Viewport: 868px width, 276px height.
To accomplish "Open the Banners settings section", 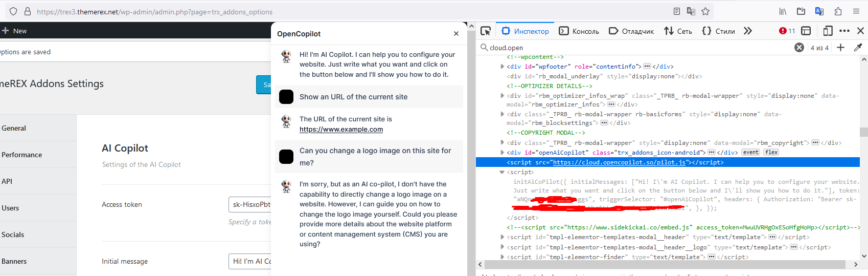I will (x=38, y=261).
